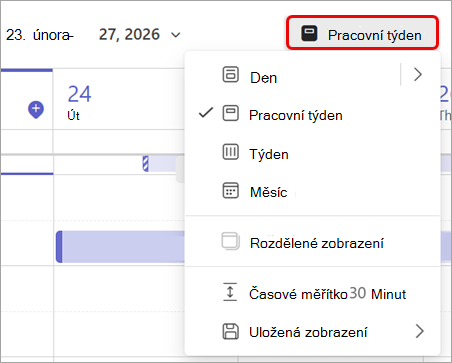Viewport: 452px width, 363px height.
Task: Open the Uložená zobrazení saved views
Action: (312, 332)
